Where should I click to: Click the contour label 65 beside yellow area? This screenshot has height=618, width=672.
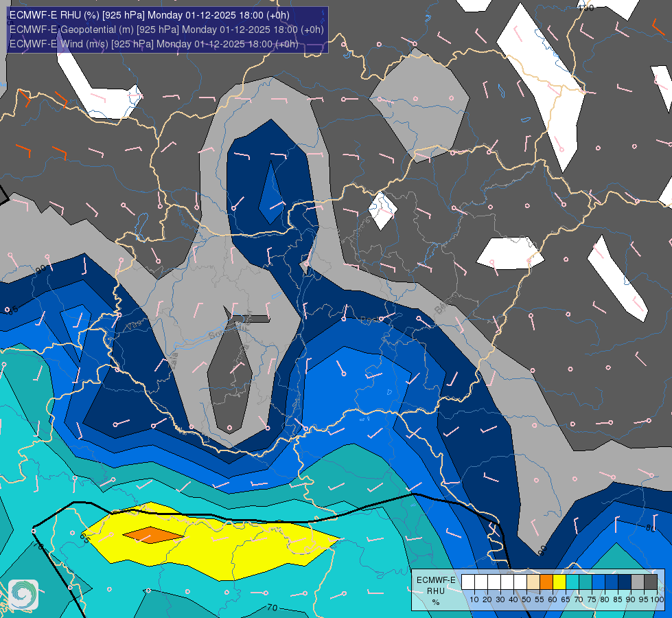(84, 538)
